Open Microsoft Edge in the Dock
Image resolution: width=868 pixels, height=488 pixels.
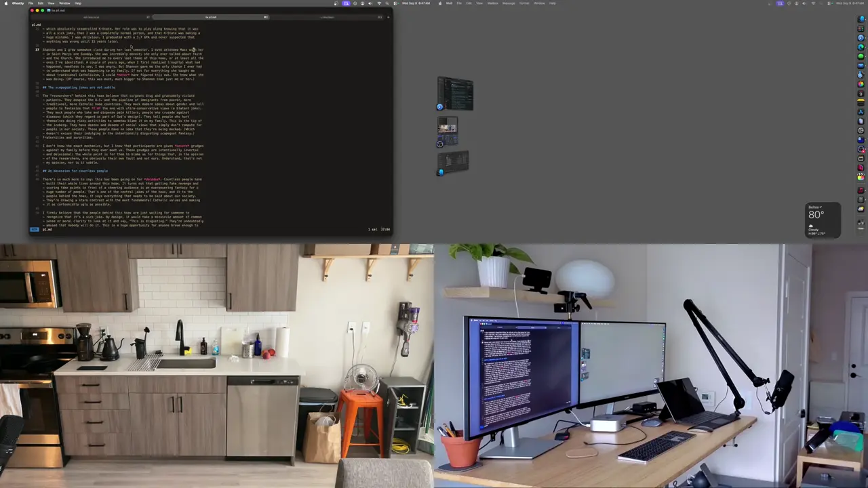click(861, 46)
